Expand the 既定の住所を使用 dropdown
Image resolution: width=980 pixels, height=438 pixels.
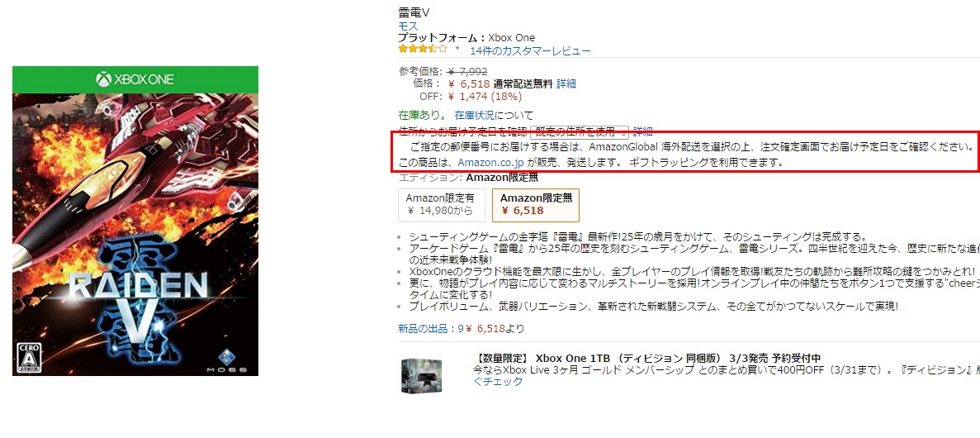(580, 131)
